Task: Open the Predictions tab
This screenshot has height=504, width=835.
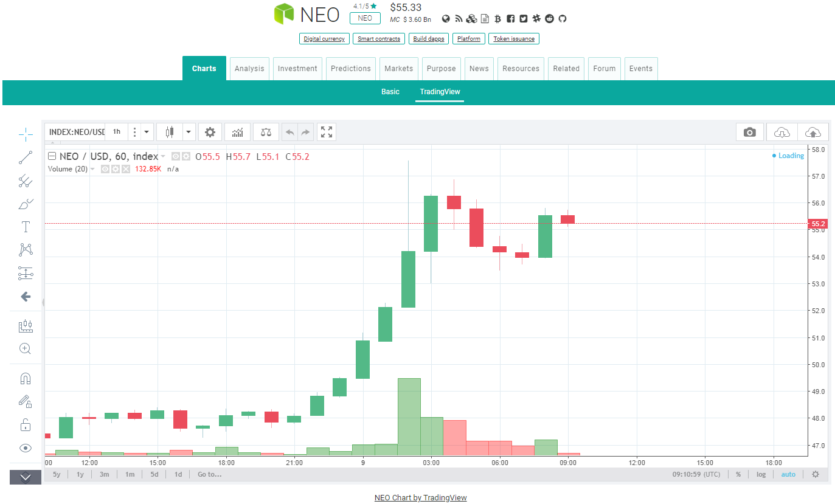Action: click(x=351, y=69)
